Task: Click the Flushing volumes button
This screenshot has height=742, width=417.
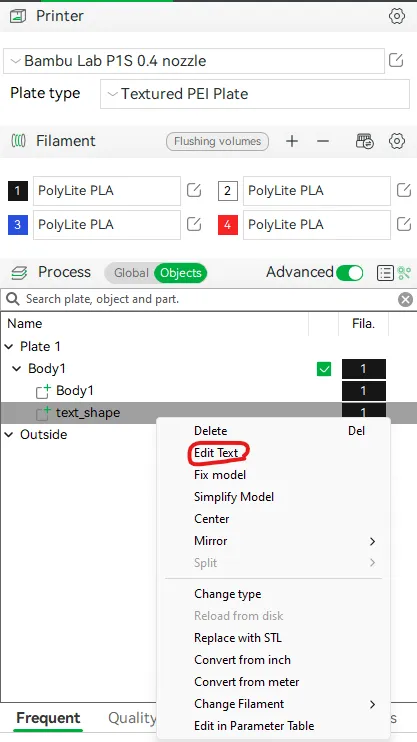Action: coord(217,141)
